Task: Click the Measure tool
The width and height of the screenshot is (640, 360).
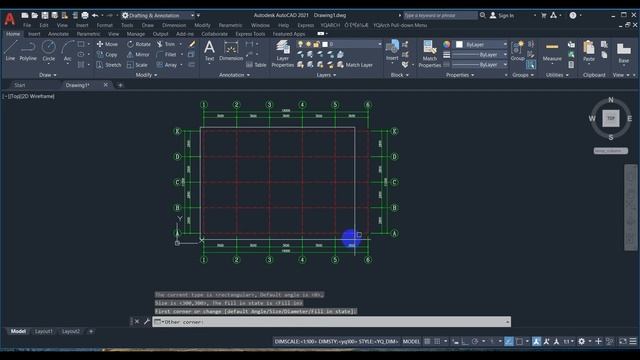Action: (x=552, y=51)
